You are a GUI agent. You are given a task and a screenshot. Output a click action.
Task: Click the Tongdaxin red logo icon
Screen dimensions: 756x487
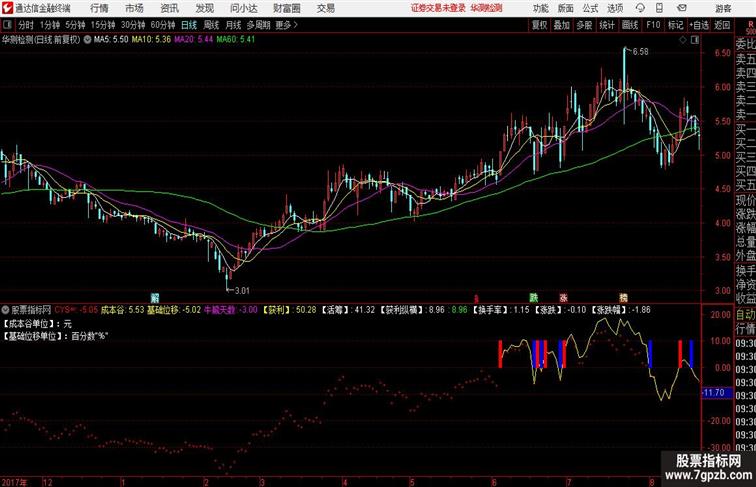7,8
